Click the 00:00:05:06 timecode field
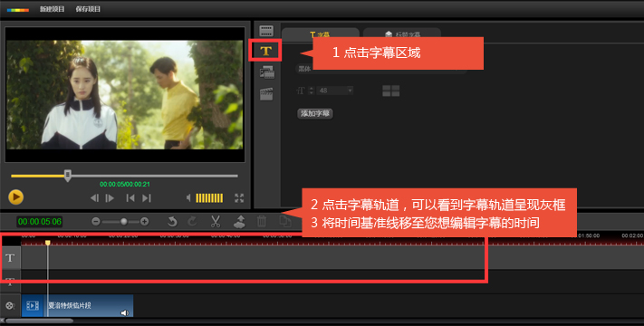The width and height of the screenshot is (644, 326). [40, 222]
